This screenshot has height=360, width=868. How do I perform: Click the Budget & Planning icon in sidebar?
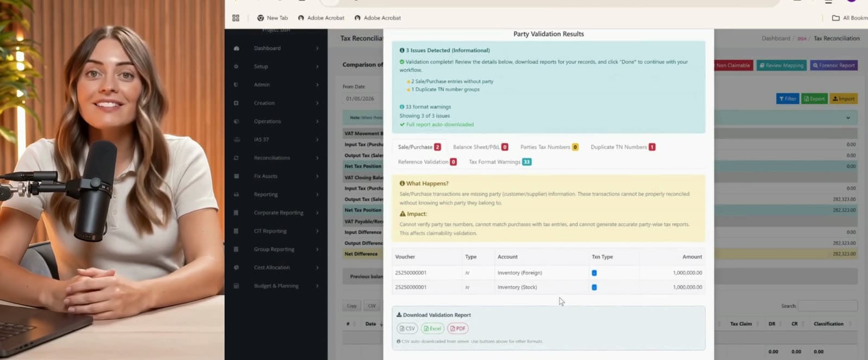(x=236, y=286)
